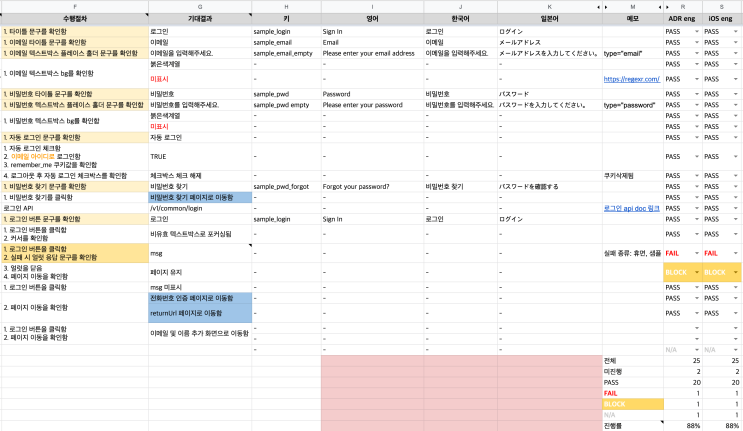
Task: Select the yellow BLOCK summary label cell
Action: pos(633,404)
